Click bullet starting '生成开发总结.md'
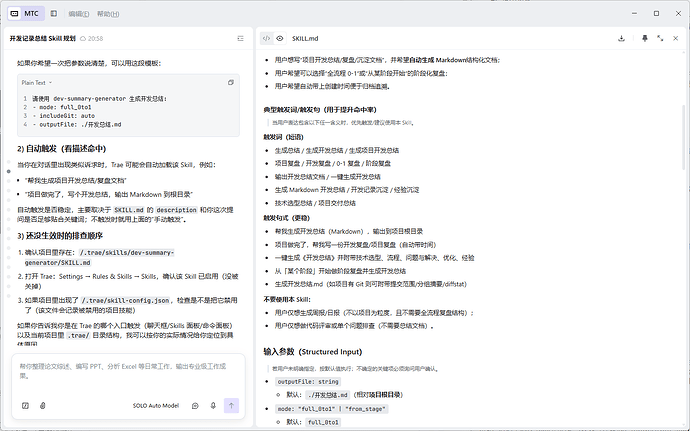 (371, 284)
